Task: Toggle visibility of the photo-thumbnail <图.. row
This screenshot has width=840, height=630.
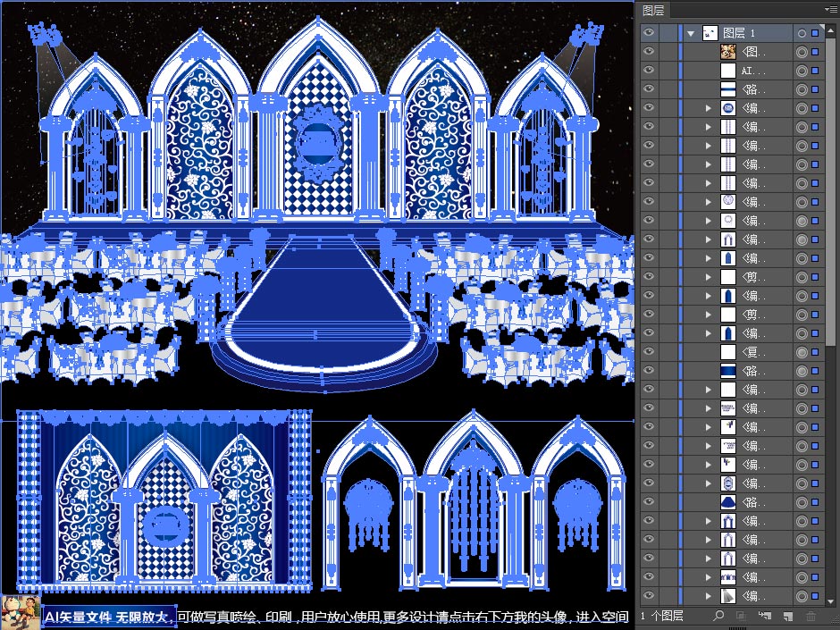Action: point(649,52)
